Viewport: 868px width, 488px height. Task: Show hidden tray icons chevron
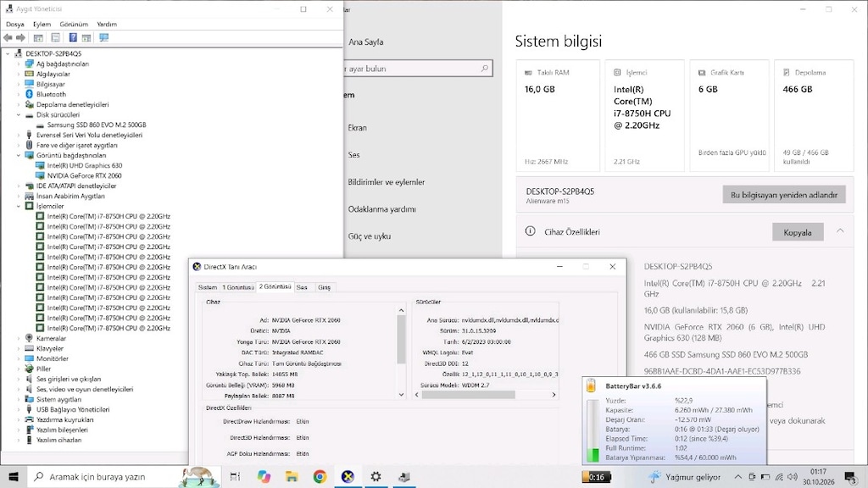[738, 476]
